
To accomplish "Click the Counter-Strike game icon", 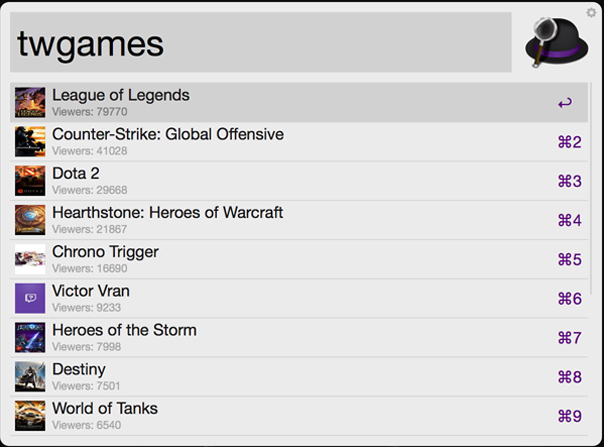I will click(30, 141).
